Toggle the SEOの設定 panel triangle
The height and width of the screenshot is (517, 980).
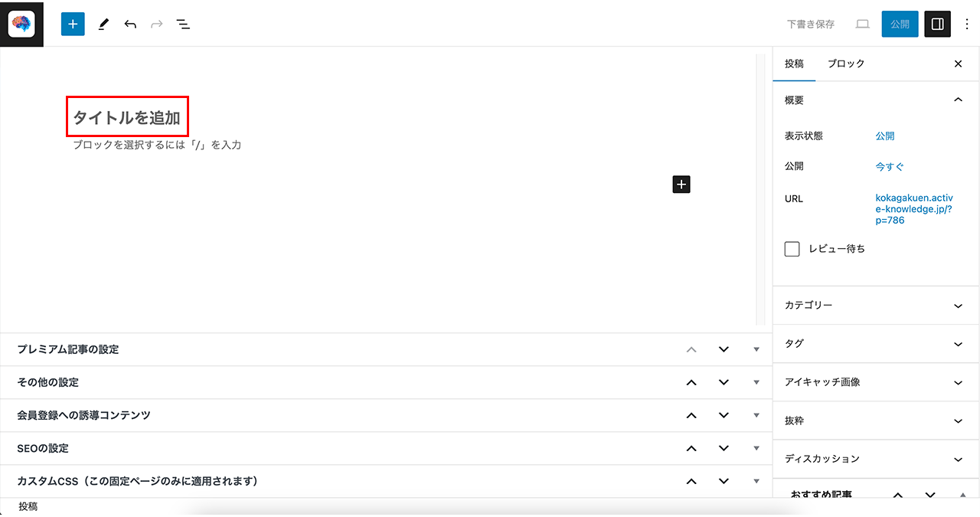(x=756, y=448)
